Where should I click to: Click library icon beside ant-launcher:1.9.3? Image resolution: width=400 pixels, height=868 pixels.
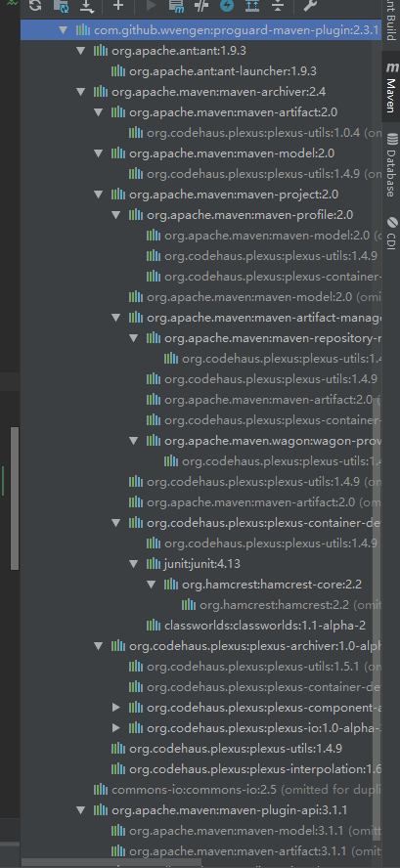[118, 71]
